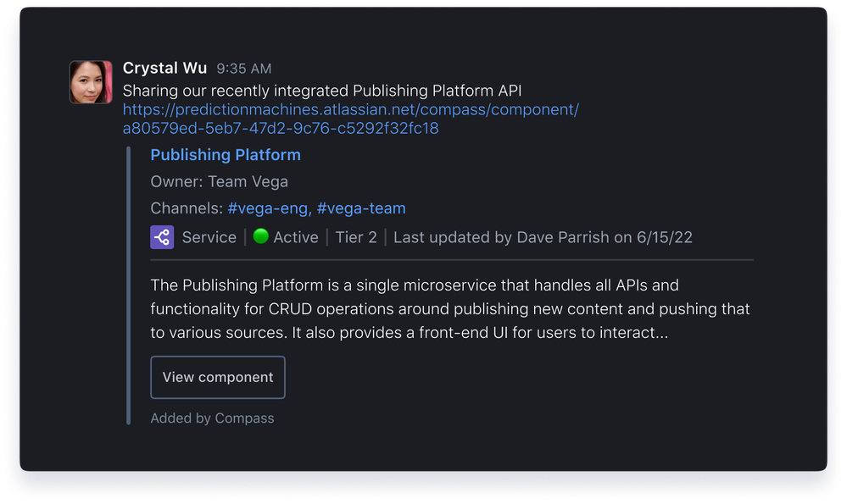Click the 'Sharing our recently integrated Publishing Platform API' message
847x504 pixels.
pos(322,91)
